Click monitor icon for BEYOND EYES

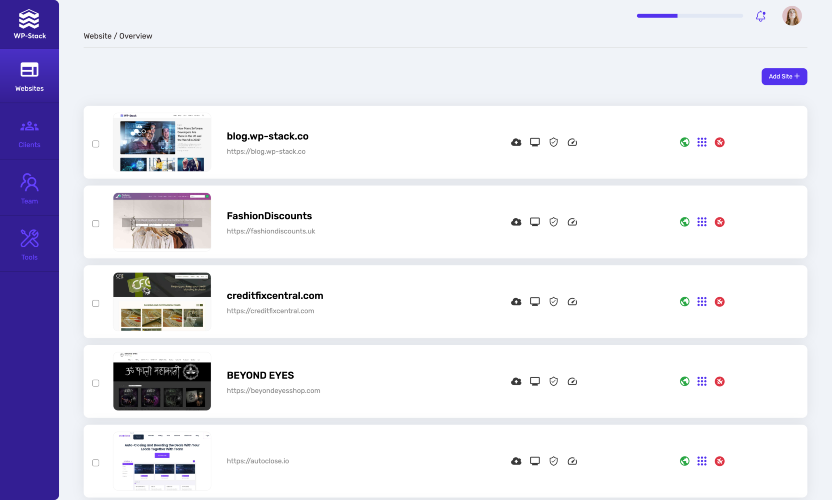(x=535, y=381)
